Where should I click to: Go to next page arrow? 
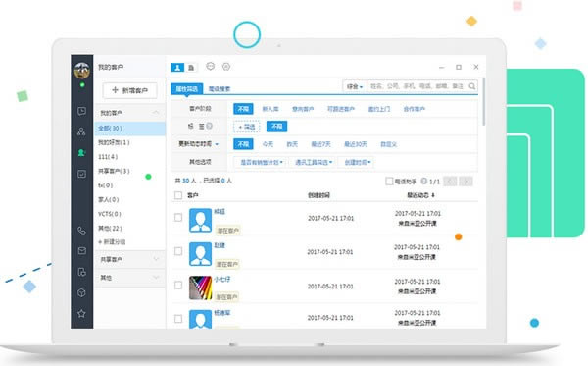click(466, 182)
